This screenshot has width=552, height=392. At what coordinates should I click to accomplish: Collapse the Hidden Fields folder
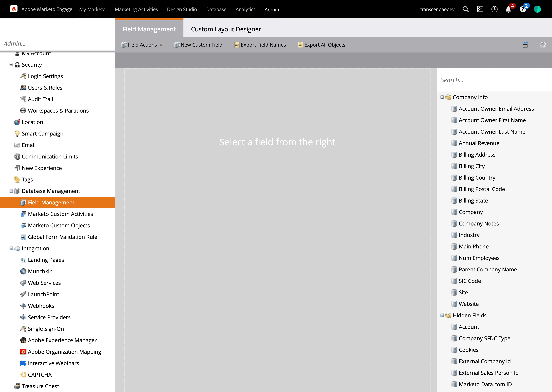pyautogui.click(x=442, y=315)
